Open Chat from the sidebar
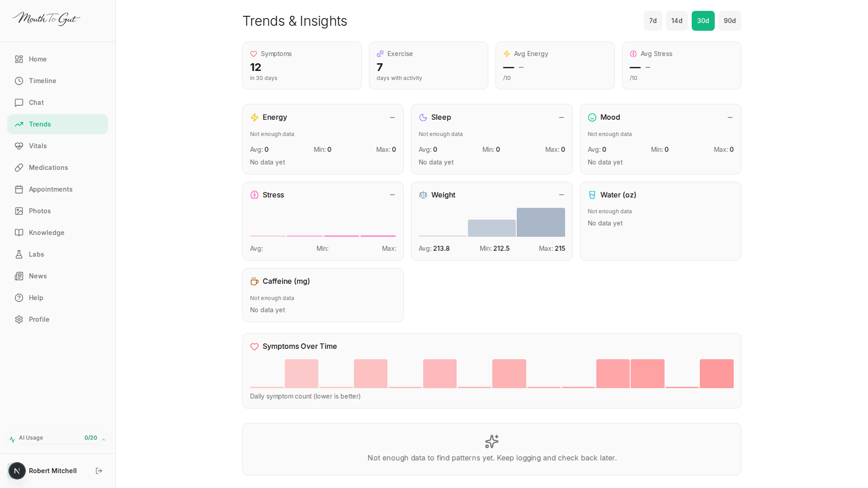 [36, 102]
